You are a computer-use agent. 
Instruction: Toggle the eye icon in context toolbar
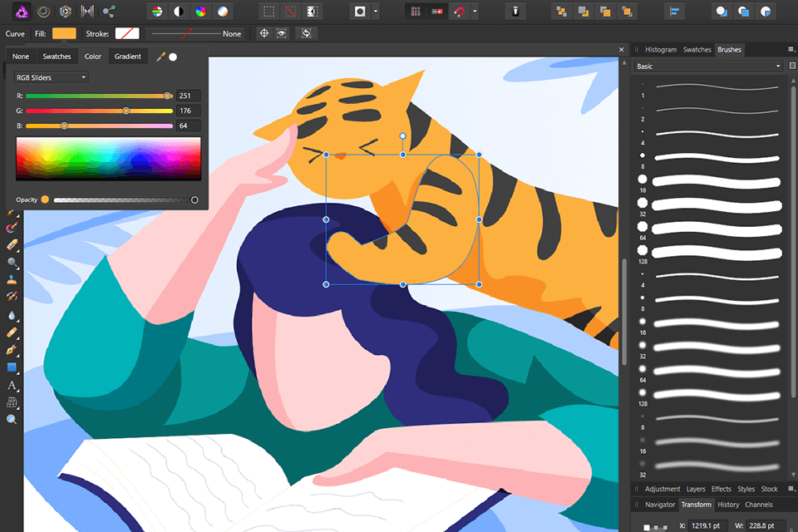pos(282,33)
